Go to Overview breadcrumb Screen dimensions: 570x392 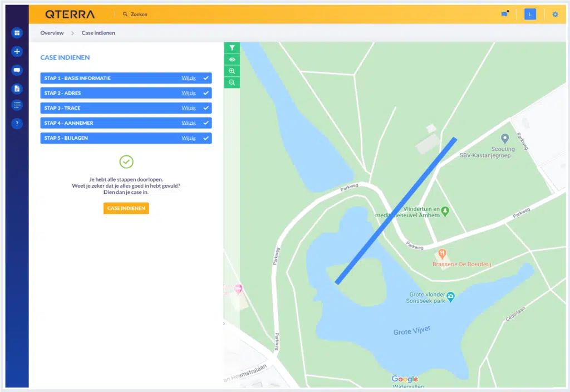tap(52, 33)
